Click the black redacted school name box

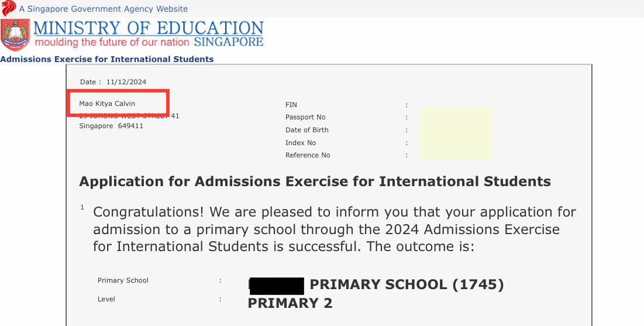click(277, 286)
